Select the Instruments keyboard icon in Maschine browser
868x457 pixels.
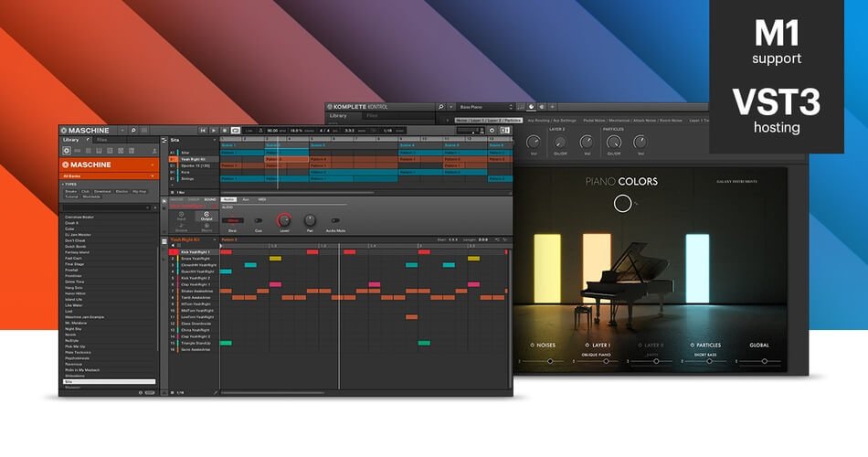coord(99,150)
